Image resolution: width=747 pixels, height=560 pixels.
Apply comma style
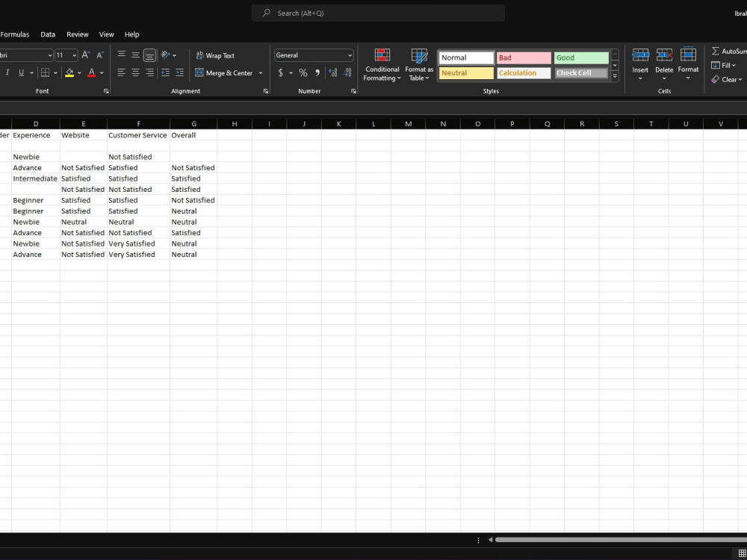tap(317, 73)
